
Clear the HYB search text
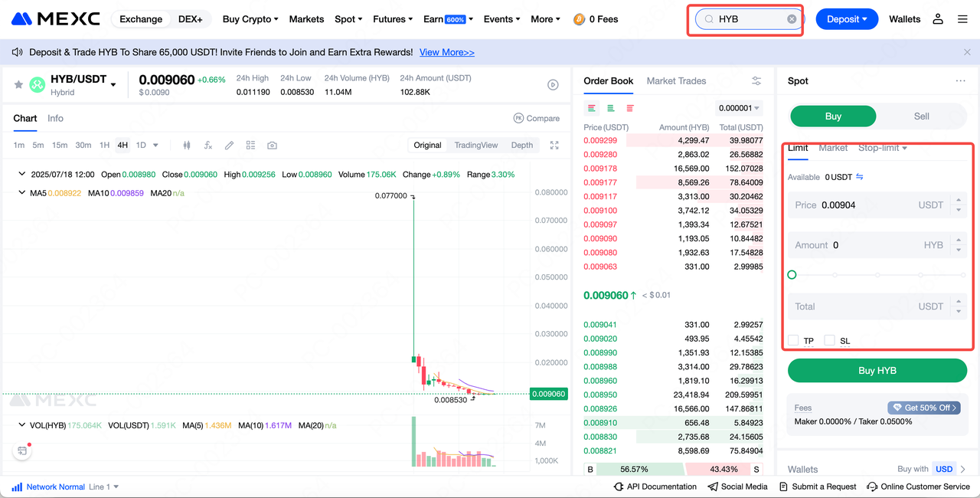[x=792, y=19]
